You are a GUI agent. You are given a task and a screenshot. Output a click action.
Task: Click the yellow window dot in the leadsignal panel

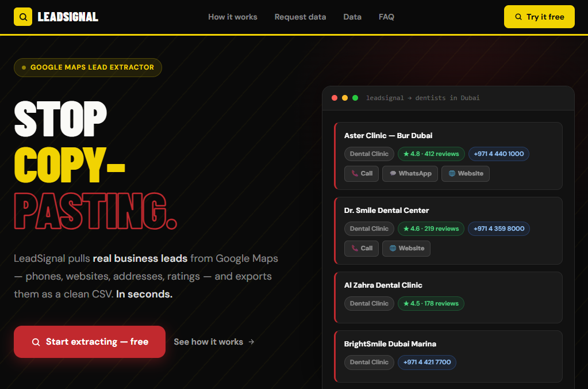(x=345, y=98)
